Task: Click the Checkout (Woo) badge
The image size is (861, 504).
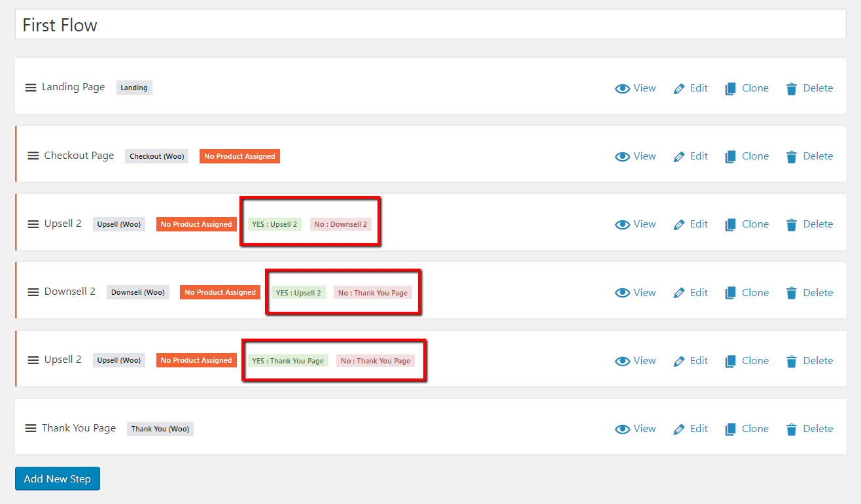Action: (x=156, y=156)
